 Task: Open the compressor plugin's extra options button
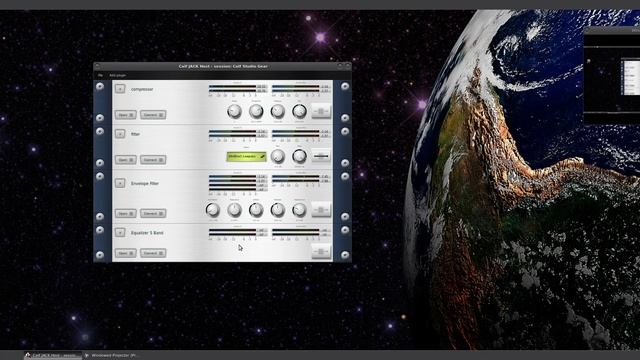pos(120,89)
